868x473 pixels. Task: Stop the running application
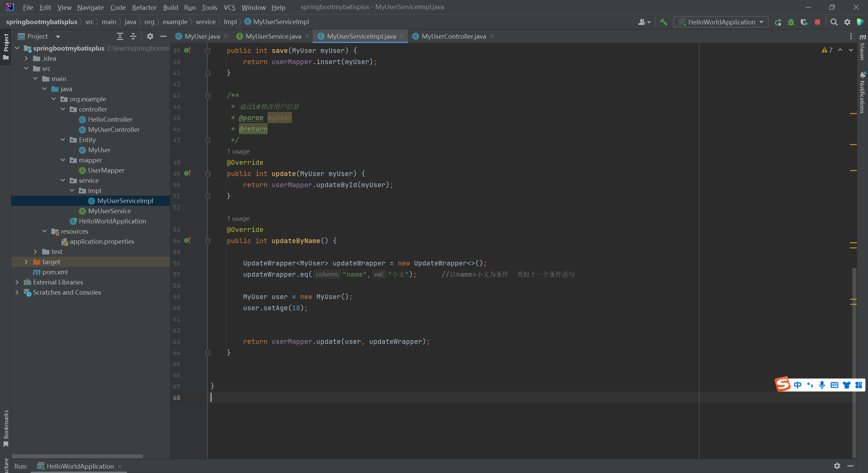click(817, 22)
